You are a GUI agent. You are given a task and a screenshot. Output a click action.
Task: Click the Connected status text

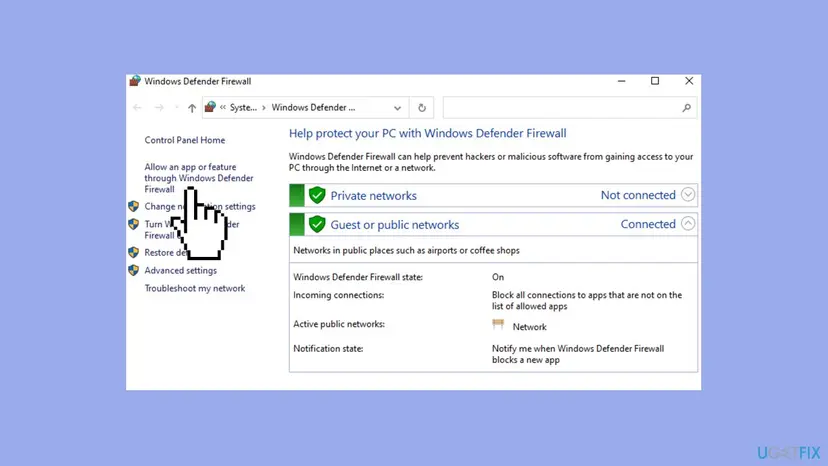click(648, 224)
